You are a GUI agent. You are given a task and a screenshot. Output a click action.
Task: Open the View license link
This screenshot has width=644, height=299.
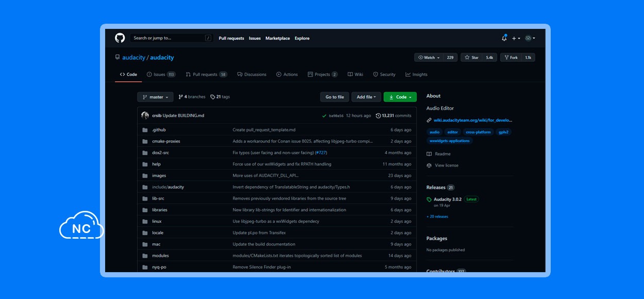tap(443, 165)
